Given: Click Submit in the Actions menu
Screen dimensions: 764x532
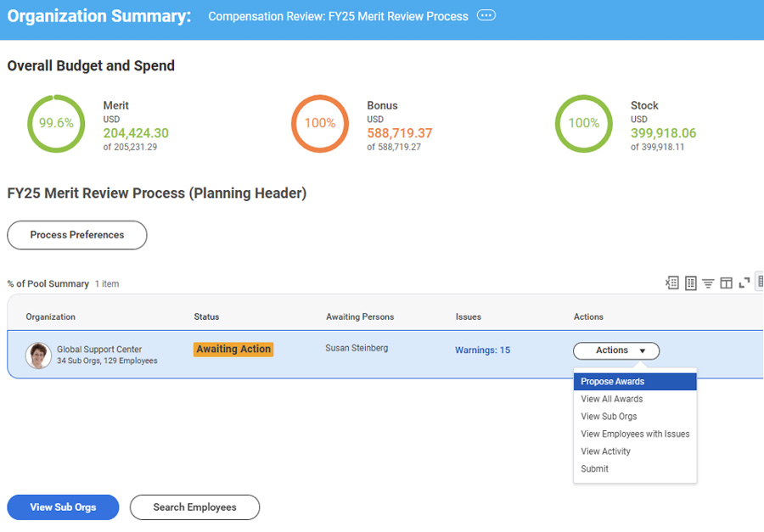Looking at the screenshot, I should pos(594,469).
